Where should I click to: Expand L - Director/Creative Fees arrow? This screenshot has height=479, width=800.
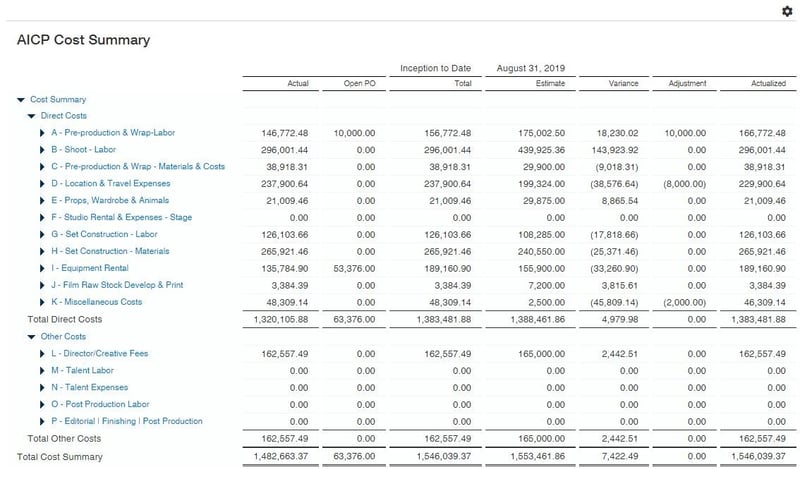(42, 354)
